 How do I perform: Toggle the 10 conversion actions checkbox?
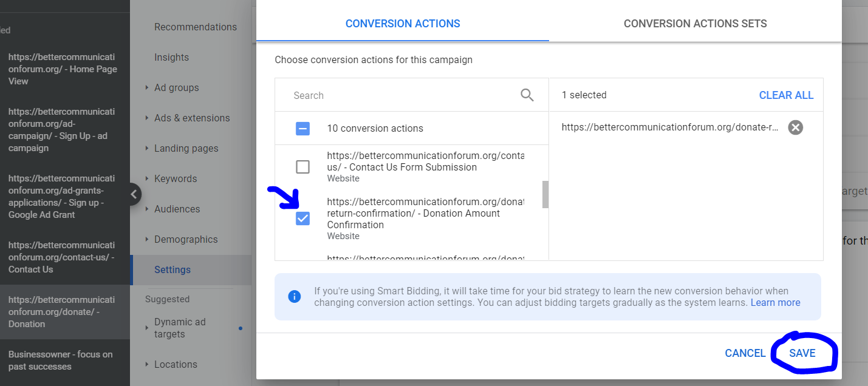point(302,129)
